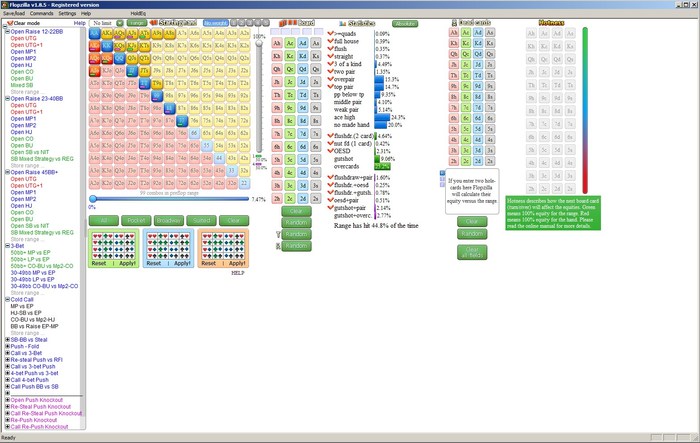Image resolution: width=700 pixels, height=443 pixels.
Task: Collapse the Open Raise 12-22BB tree node
Action: [7, 32]
